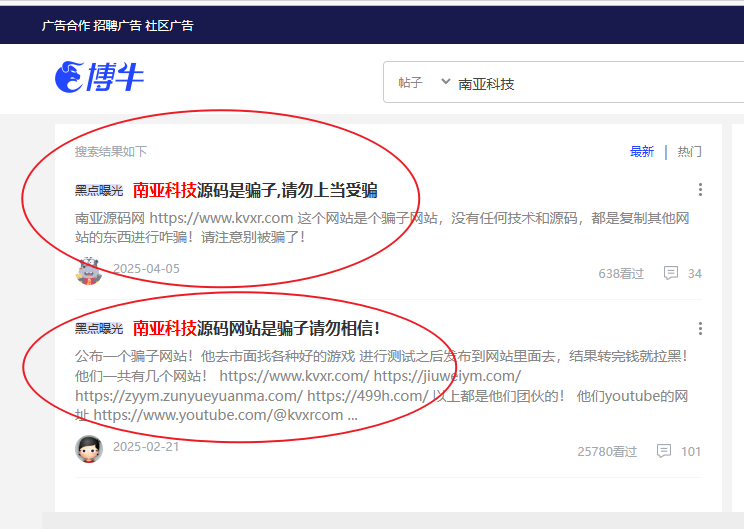
Task: Click the 黑点曝光 tag on the first post
Action: pyautogui.click(x=99, y=191)
